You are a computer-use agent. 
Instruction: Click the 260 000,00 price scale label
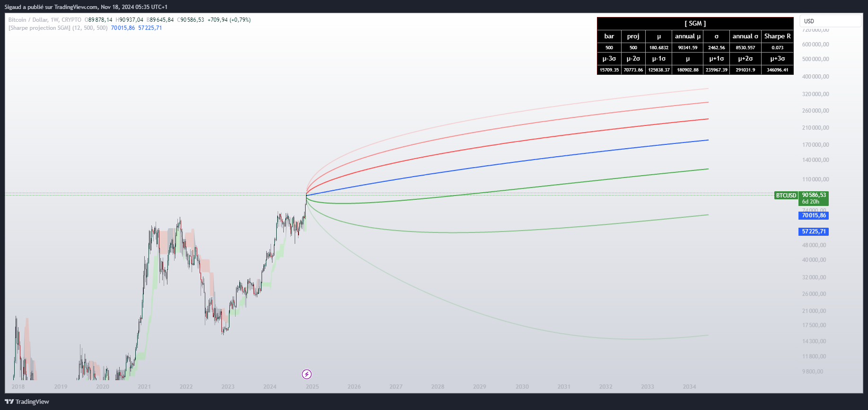click(x=815, y=111)
